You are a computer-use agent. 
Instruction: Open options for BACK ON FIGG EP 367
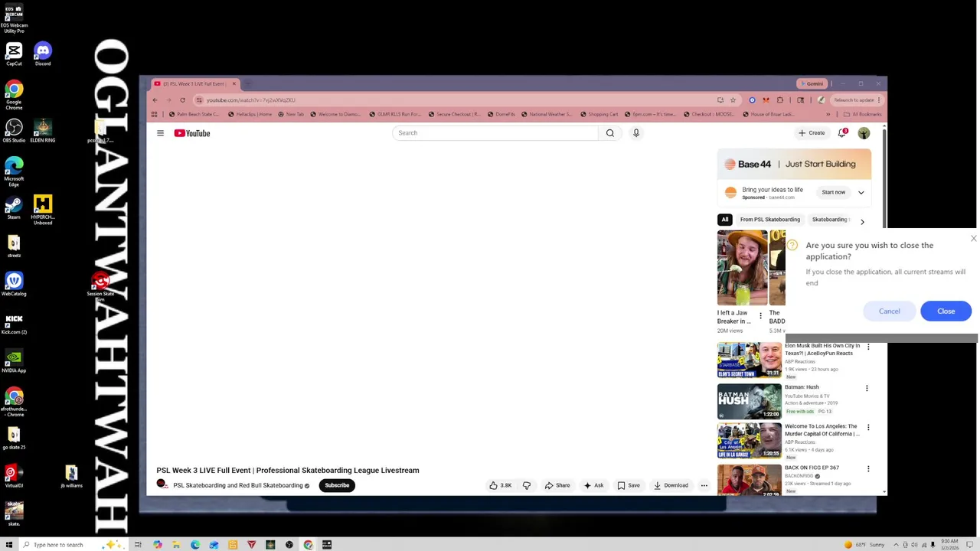pos(867,469)
